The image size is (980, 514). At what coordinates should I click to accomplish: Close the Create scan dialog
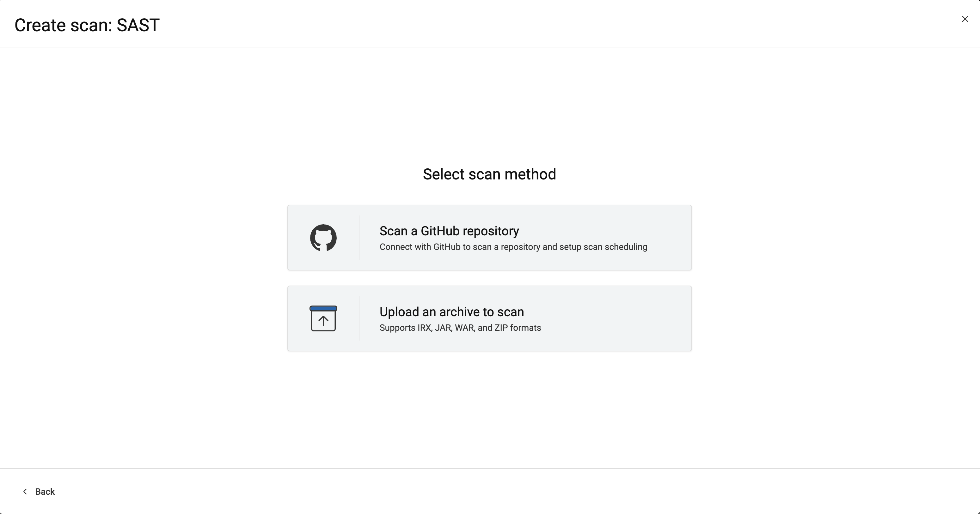coord(965,19)
